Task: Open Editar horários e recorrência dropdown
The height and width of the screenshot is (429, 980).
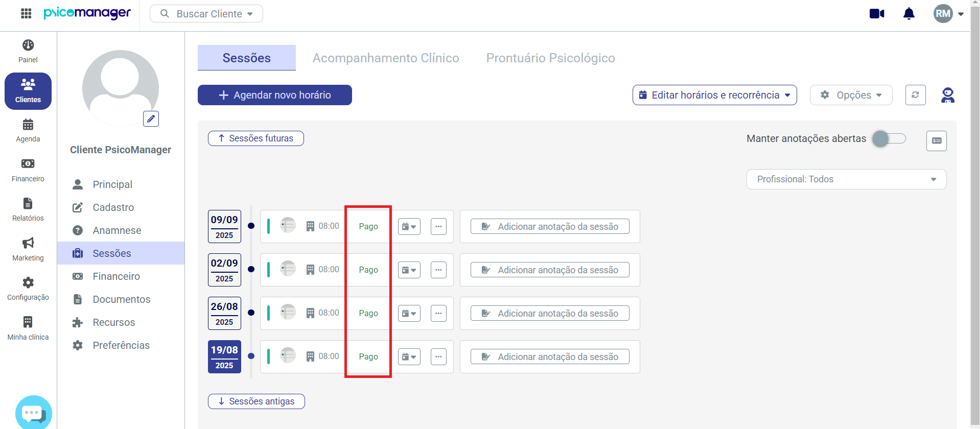Action: pyautogui.click(x=714, y=95)
